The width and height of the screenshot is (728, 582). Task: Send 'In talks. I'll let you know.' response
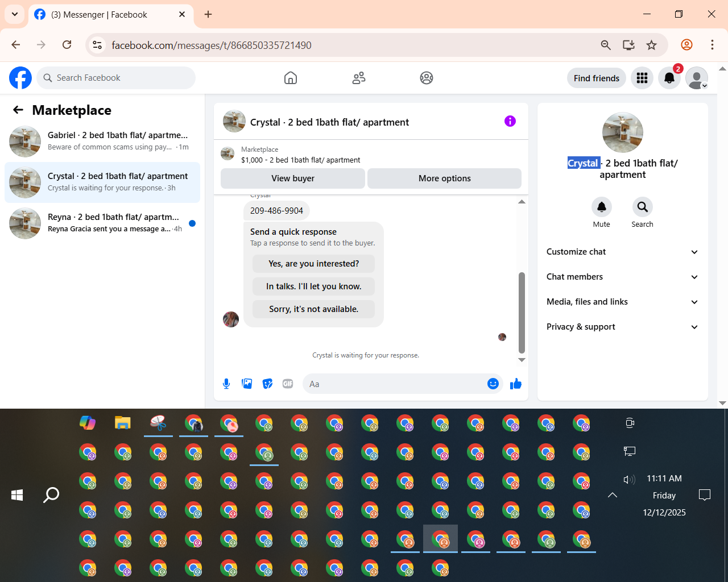(x=314, y=286)
